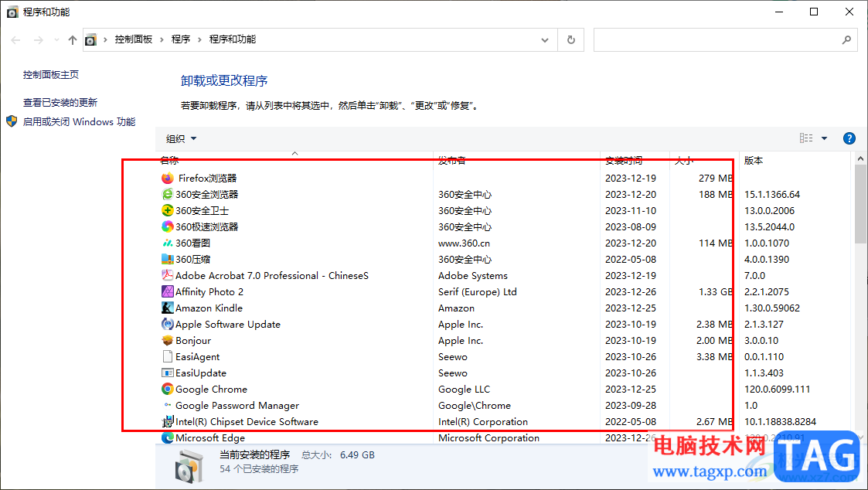Click the Google Password Manager icon
The image size is (868, 490).
[x=167, y=405]
